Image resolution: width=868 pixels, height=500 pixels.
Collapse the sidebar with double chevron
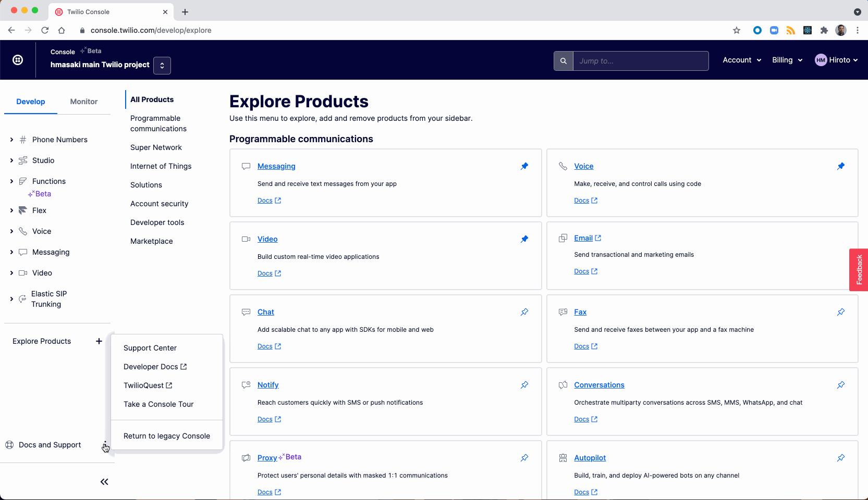[x=104, y=482]
